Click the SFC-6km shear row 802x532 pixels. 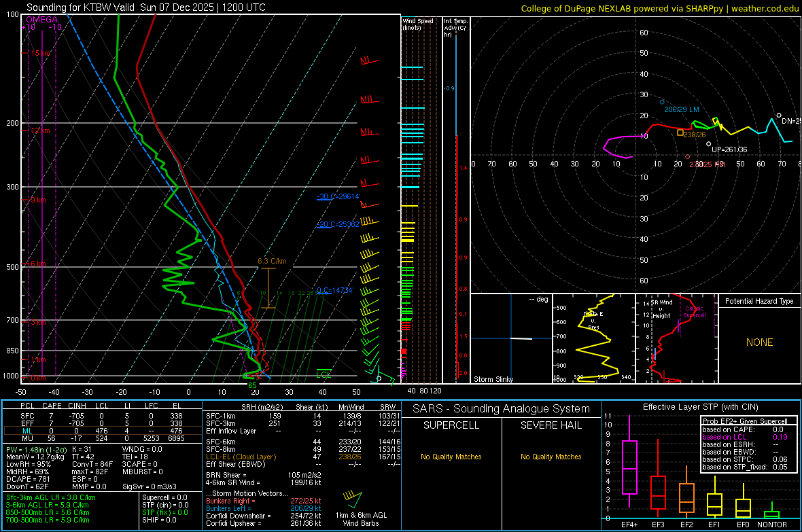[x=303, y=442]
